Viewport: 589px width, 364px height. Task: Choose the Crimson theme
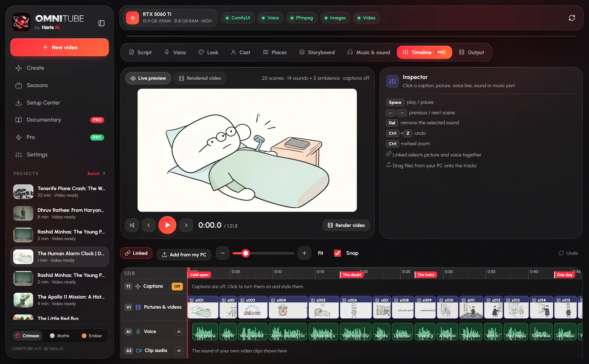click(x=27, y=336)
